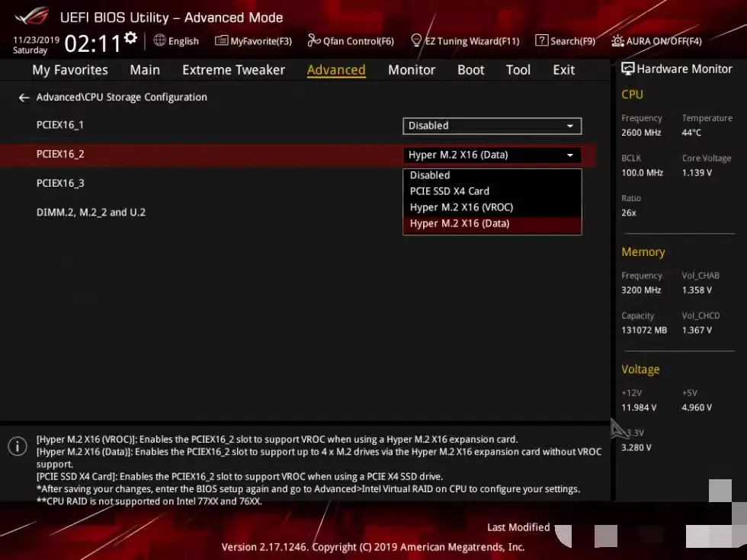Click the Qfan Control fan icon
This screenshot has height=560, width=747.
click(314, 40)
